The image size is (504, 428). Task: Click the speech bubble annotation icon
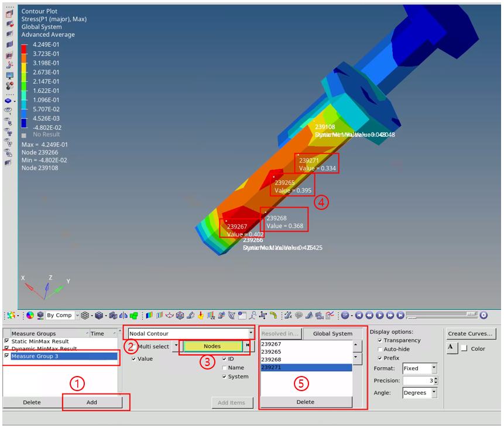click(299, 315)
